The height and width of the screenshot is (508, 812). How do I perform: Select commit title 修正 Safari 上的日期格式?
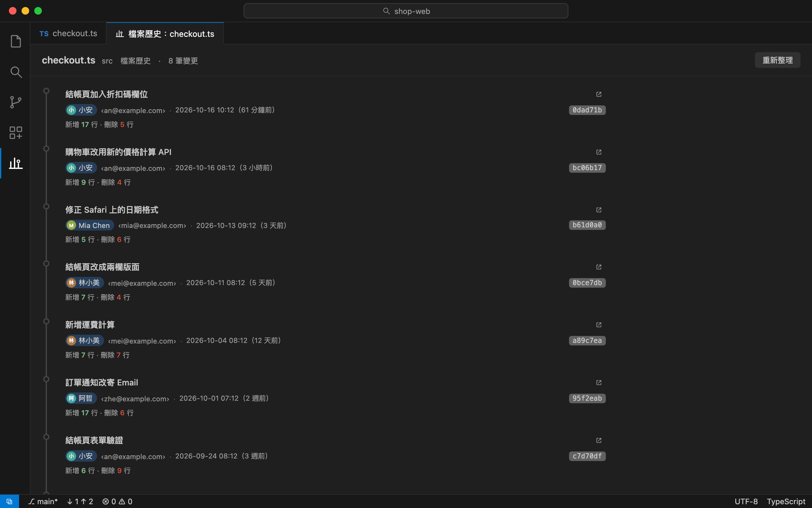pyautogui.click(x=112, y=210)
